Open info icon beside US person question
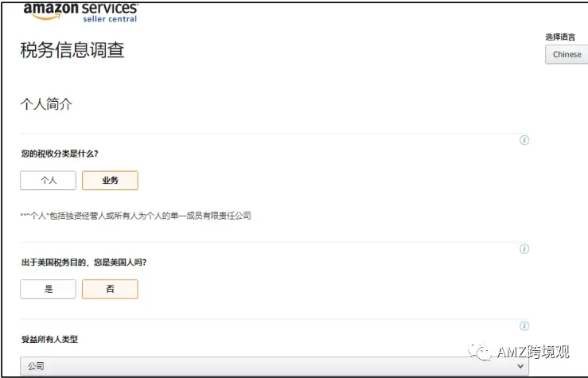Screen dimensions: 588x378 click(x=524, y=249)
